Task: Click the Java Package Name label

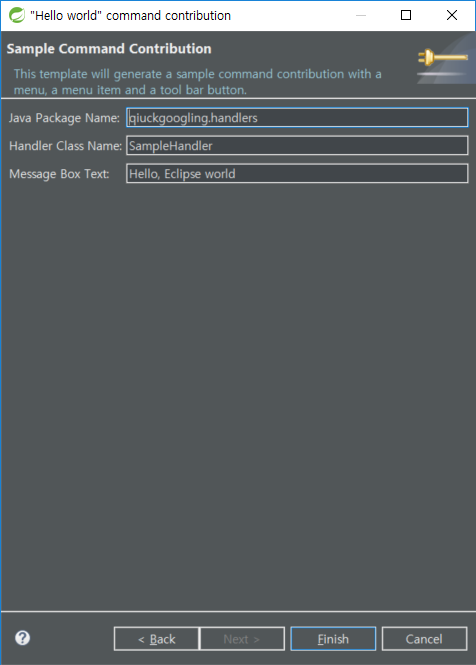Action: point(64,118)
